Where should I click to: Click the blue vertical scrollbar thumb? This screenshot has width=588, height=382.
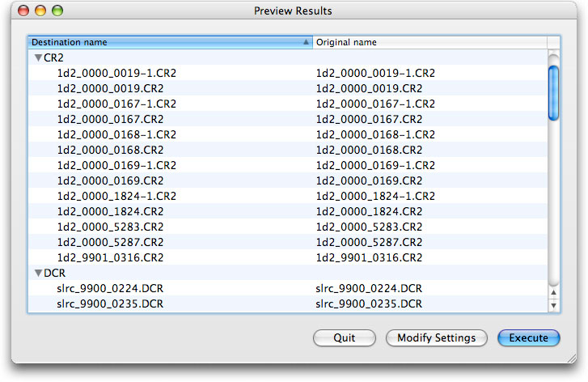point(553,93)
